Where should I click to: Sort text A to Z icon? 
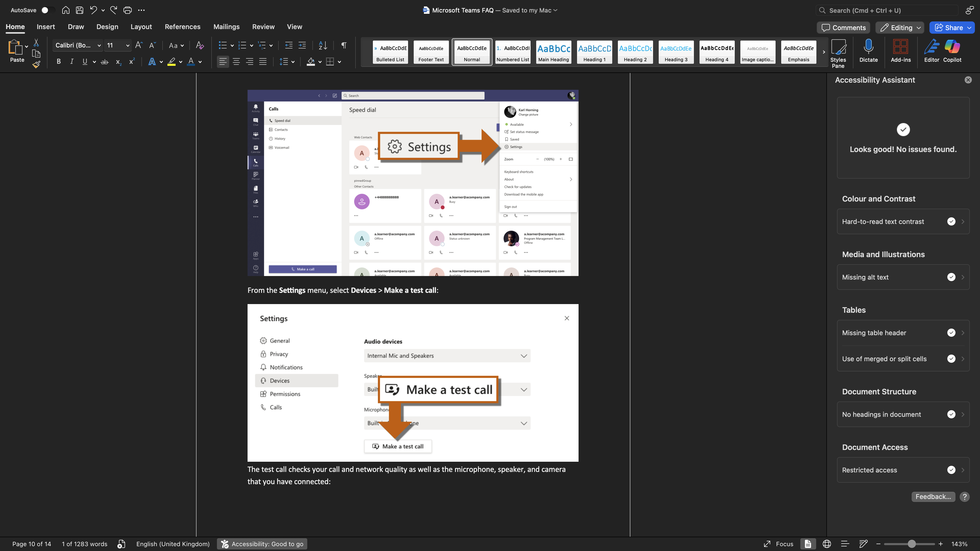[323, 45]
